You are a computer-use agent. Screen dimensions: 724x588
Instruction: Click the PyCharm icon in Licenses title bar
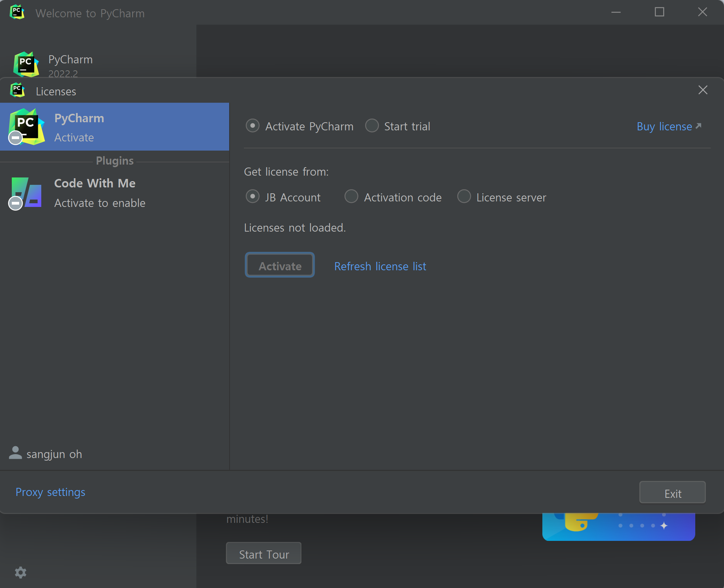(17, 90)
